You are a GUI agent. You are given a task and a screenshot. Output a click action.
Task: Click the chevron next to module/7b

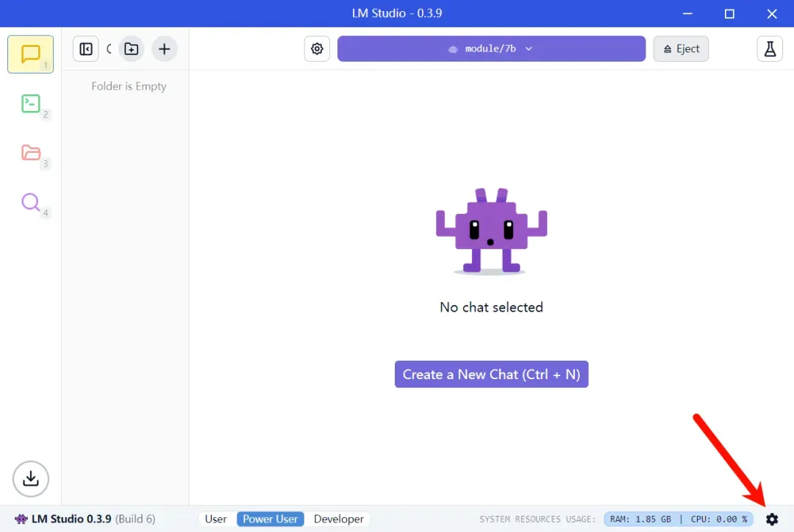(x=529, y=48)
